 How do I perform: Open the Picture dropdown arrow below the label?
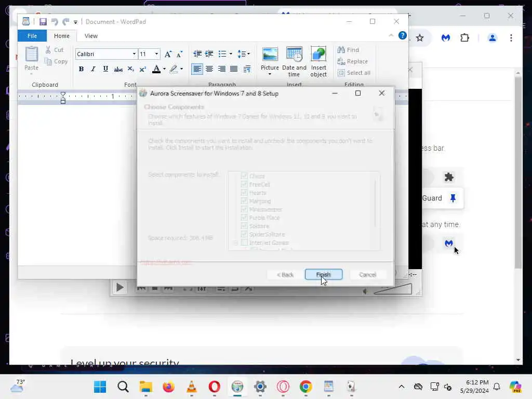tap(270, 74)
